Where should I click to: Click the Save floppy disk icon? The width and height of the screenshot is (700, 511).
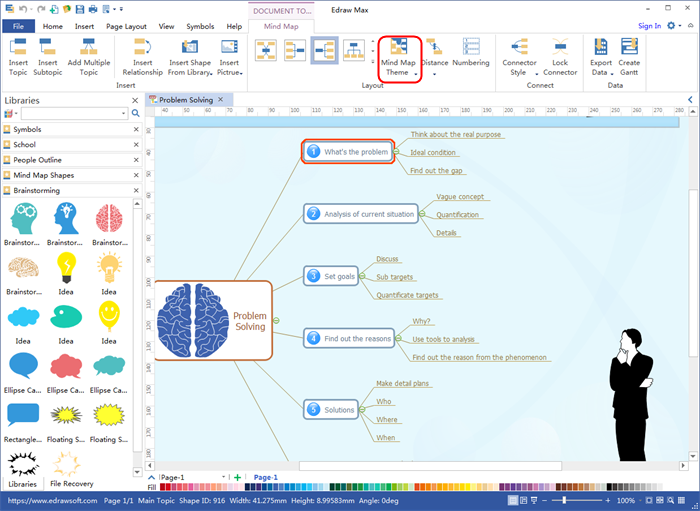(x=80, y=9)
